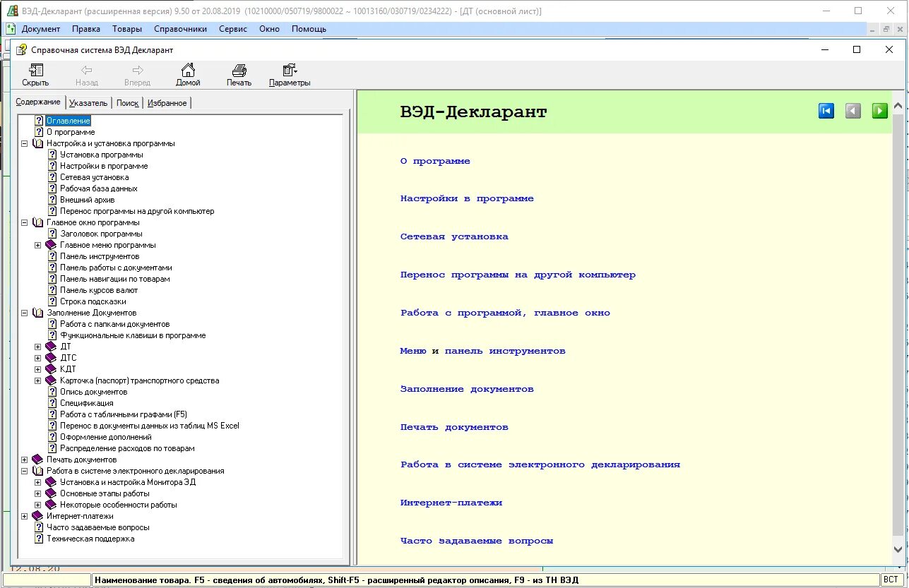Select Внешний архив tree item
This screenshot has height=588, width=909.
point(88,200)
